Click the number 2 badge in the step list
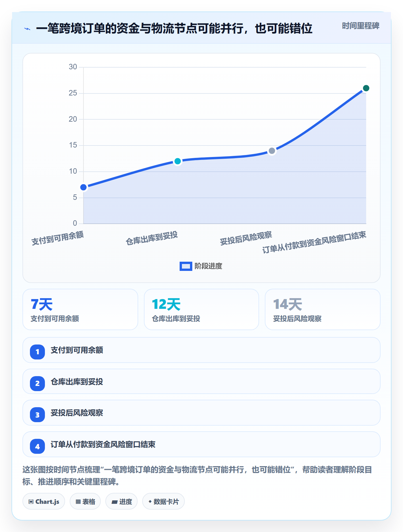The image size is (403, 532). tap(37, 383)
